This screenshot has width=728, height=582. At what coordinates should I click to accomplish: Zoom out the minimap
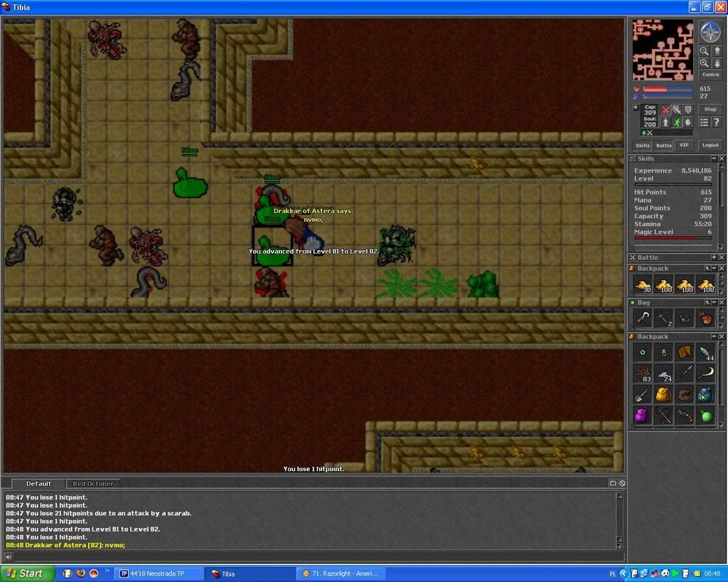[705, 51]
